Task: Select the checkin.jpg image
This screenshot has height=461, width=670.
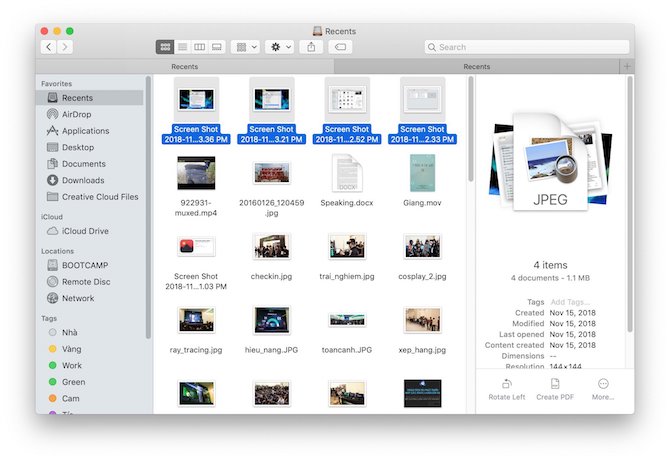Action: [271, 256]
